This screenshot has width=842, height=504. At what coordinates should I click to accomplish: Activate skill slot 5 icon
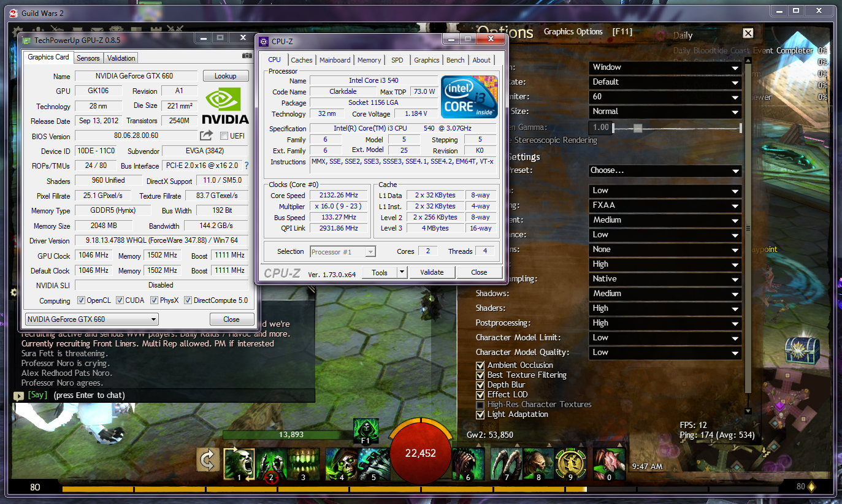[x=373, y=464]
